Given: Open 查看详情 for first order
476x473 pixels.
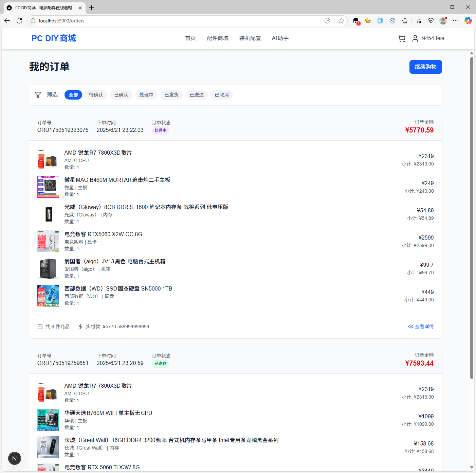Looking at the screenshot, I should [421, 327].
